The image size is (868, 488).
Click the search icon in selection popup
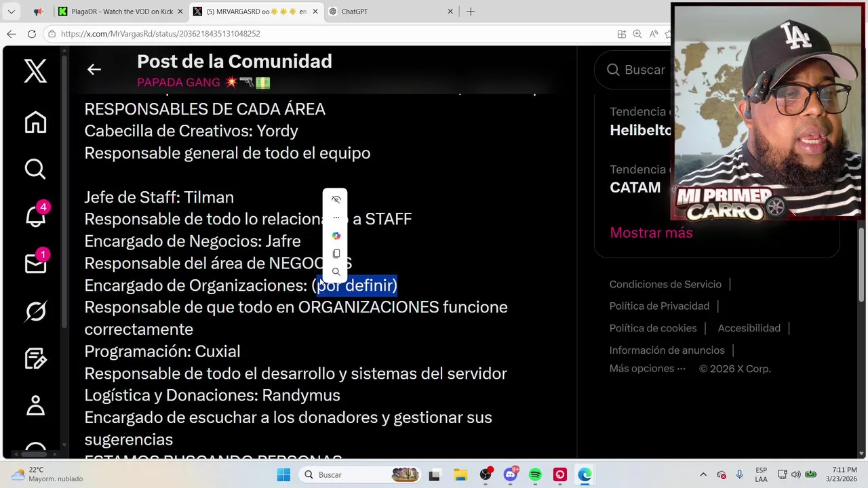[x=336, y=272]
